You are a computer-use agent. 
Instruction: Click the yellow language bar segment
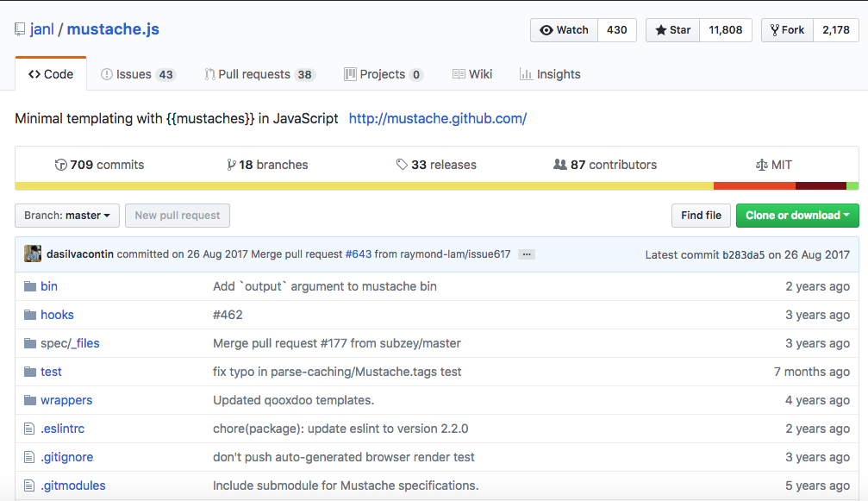(362, 186)
